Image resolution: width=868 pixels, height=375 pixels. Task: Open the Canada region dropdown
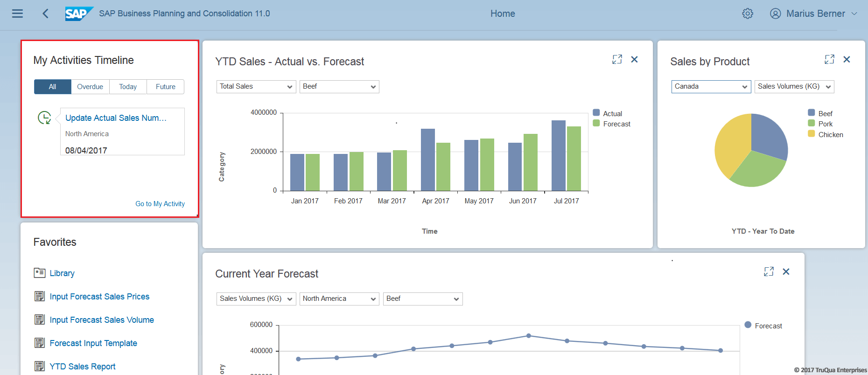point(711,87)
